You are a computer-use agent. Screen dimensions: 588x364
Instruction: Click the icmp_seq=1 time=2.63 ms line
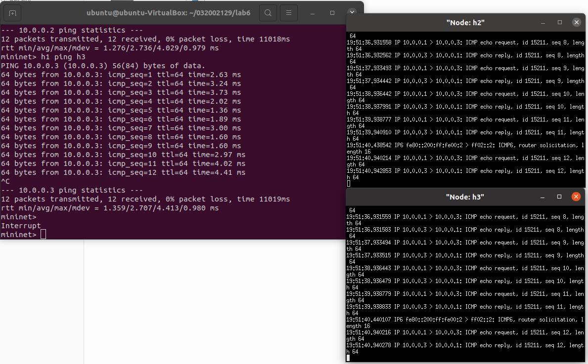click(x=121, y=75)
